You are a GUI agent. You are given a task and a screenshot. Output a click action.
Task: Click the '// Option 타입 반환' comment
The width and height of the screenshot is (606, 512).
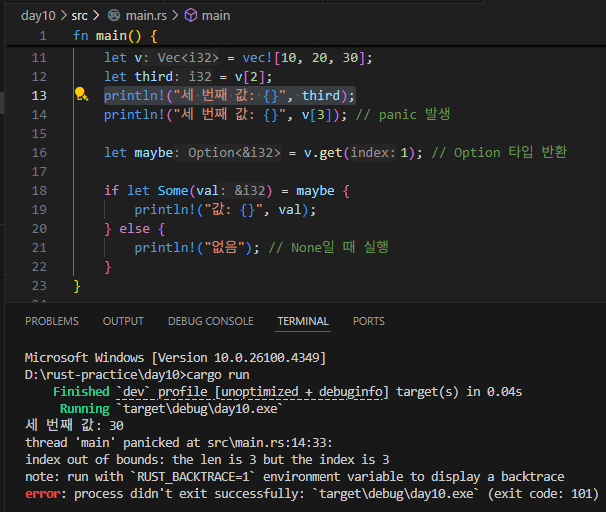[499, 153]
